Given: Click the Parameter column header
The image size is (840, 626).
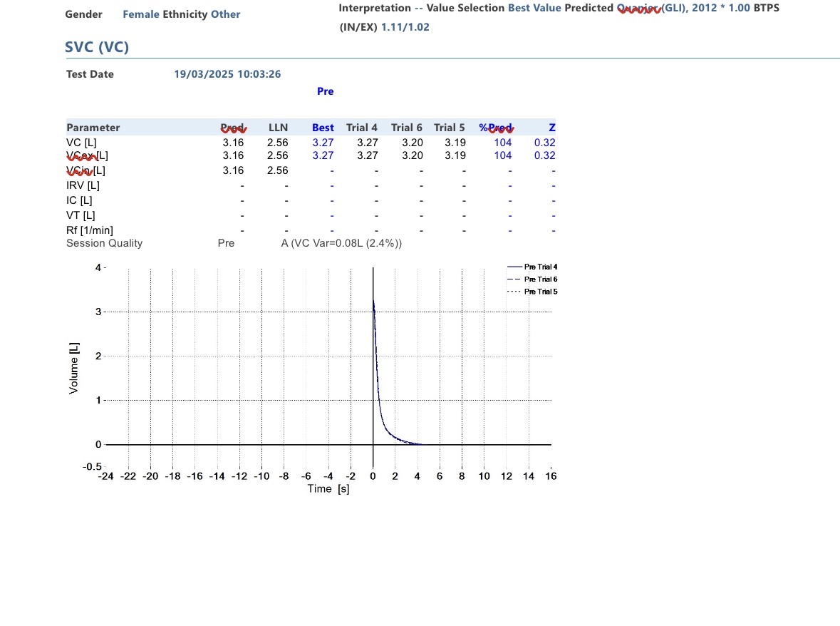Looking at the screenshot, I should 93,128.
